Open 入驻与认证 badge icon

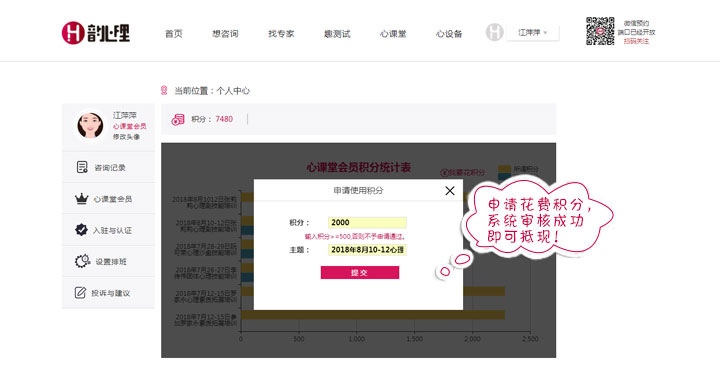81,230
